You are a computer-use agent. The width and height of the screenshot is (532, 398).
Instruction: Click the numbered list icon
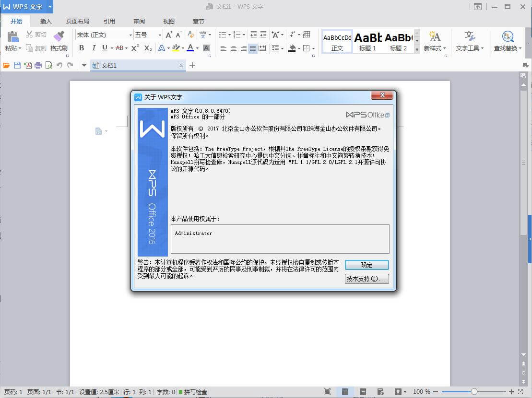237,35
